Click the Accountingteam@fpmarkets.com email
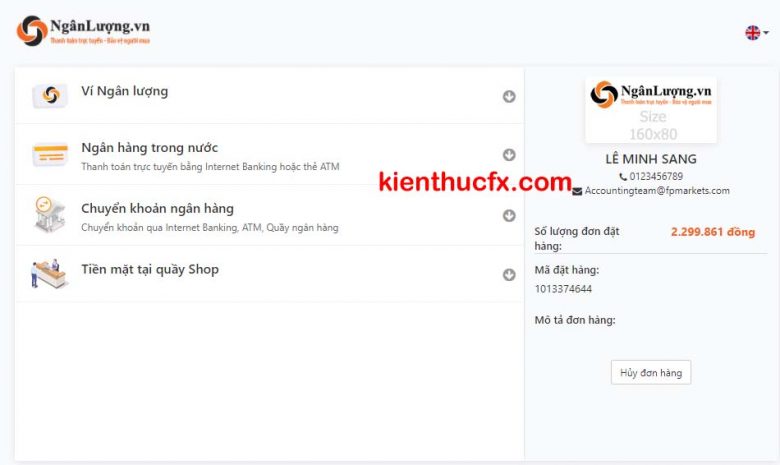 657,191
